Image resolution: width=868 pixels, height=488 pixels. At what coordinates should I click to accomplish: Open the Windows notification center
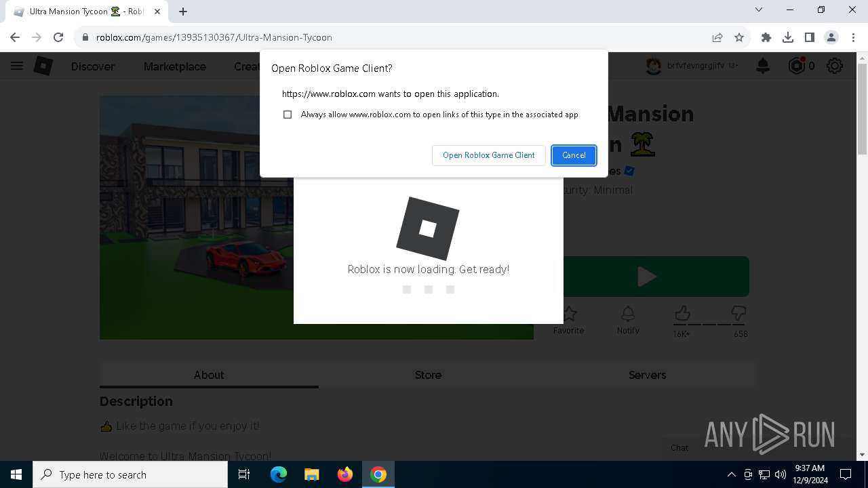(x=846, y=474)
